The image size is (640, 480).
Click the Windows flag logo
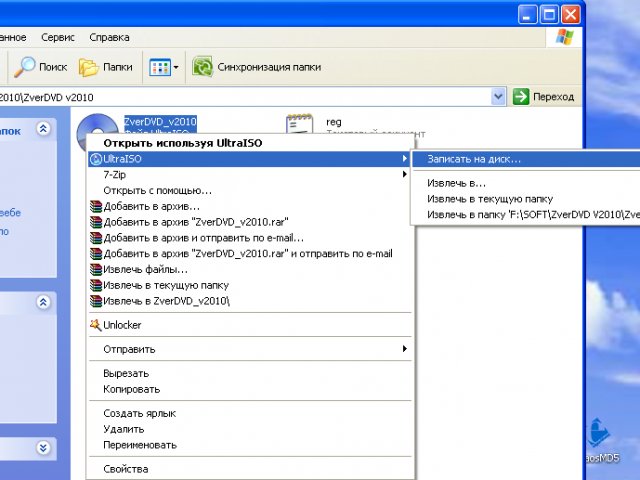pos(564,37)
